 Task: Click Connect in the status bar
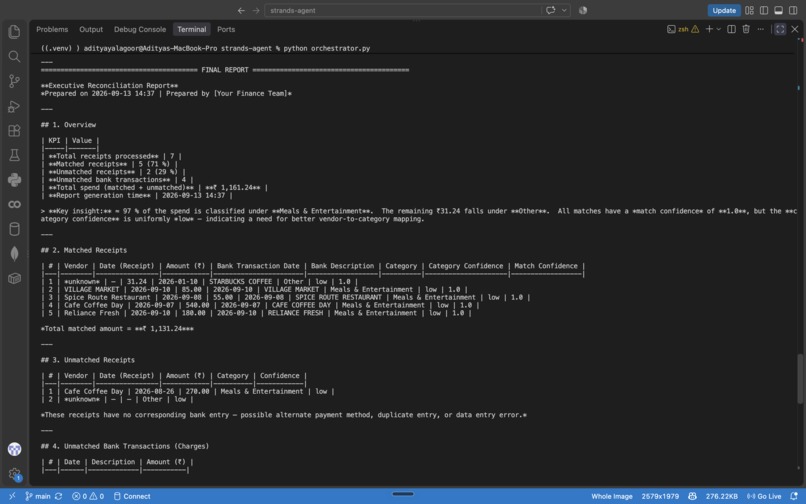pos(132,496)
